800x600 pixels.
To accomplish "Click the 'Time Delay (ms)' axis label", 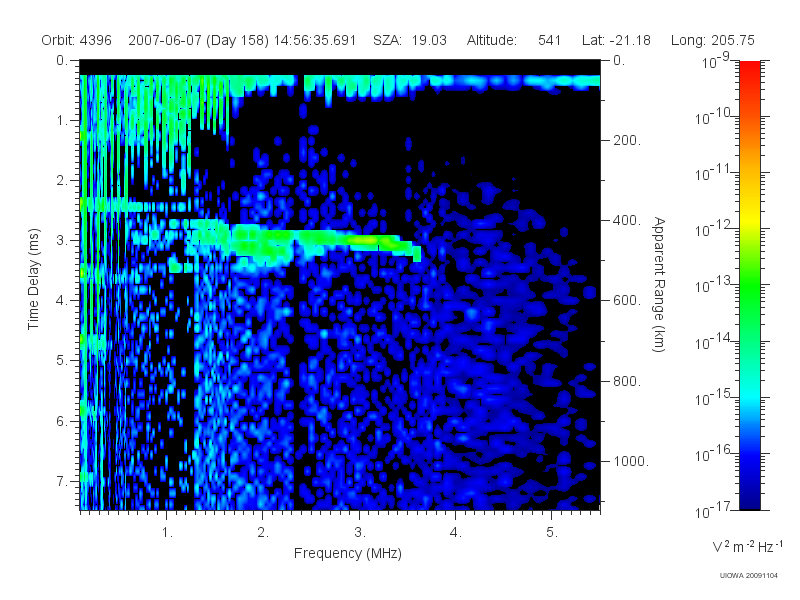I will tap(33, 279).
